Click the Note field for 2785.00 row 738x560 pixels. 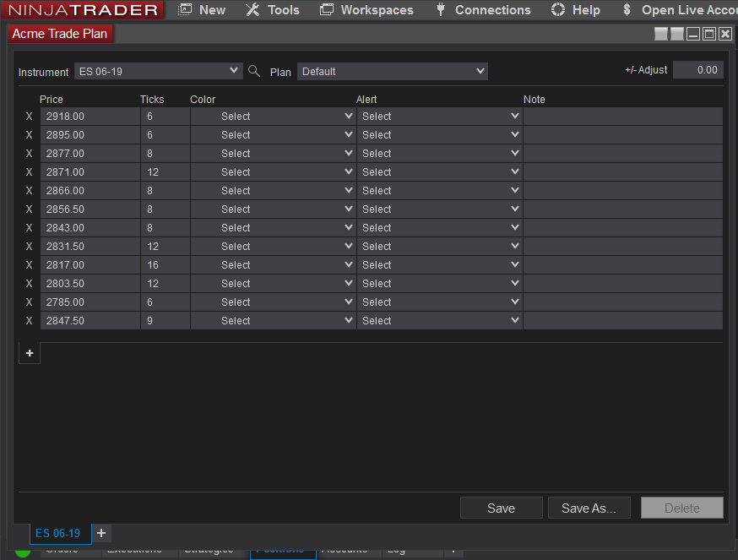[x=623, y=302]
